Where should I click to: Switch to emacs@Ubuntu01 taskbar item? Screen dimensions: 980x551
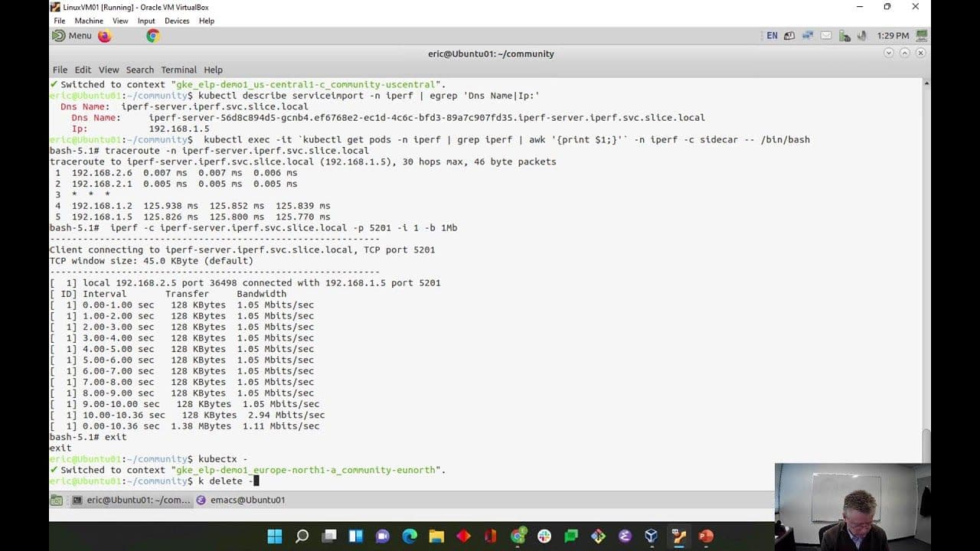click(x=241, y=500)
